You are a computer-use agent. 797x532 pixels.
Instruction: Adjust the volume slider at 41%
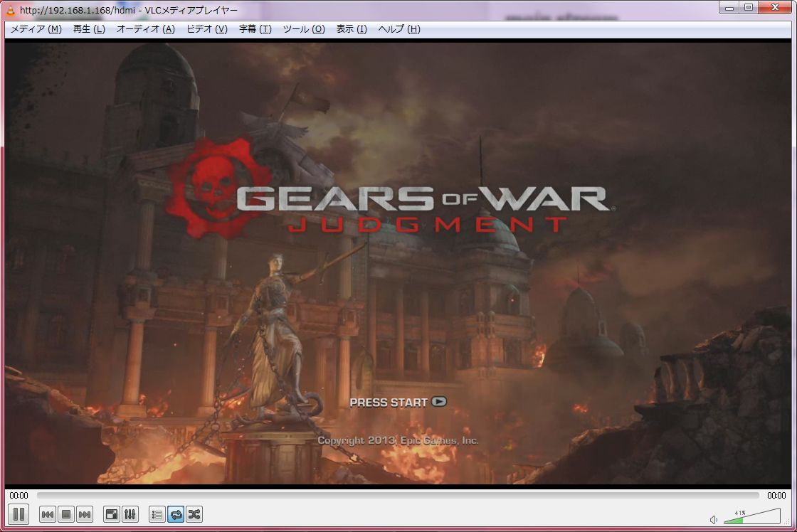click(x=751, y=517)
